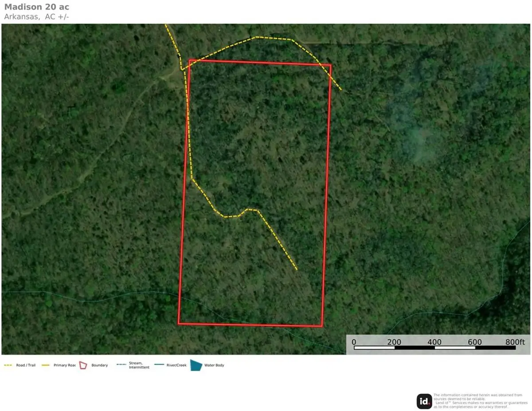532x411 pixels.
Task: Click the red Boundary polygon legend icon
Action: click(83, 365)
